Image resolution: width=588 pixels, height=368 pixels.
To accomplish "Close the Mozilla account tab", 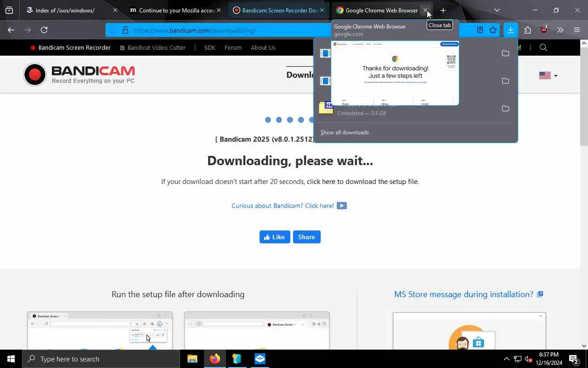I will [219, 10].
